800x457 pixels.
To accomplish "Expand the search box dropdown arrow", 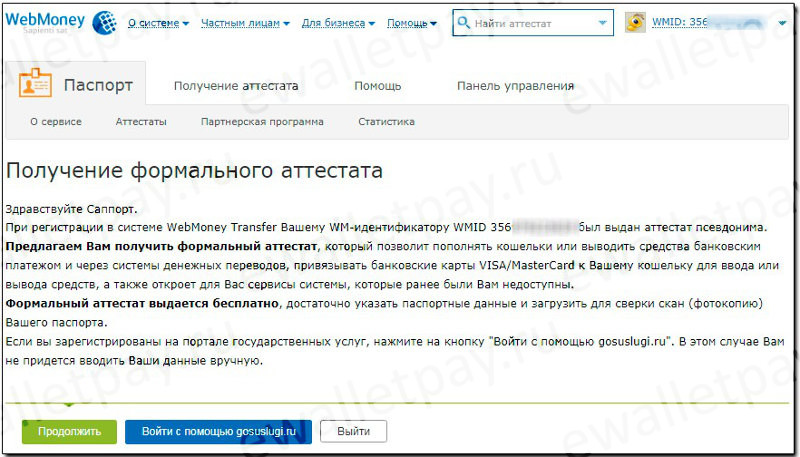I will (603, 23).
